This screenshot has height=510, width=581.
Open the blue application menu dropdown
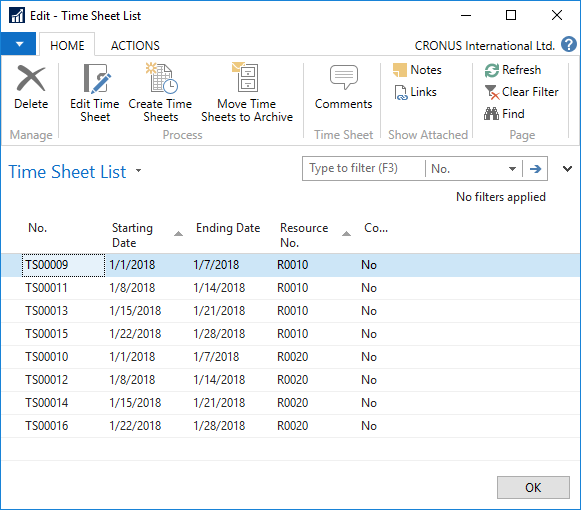pos(19,44)
